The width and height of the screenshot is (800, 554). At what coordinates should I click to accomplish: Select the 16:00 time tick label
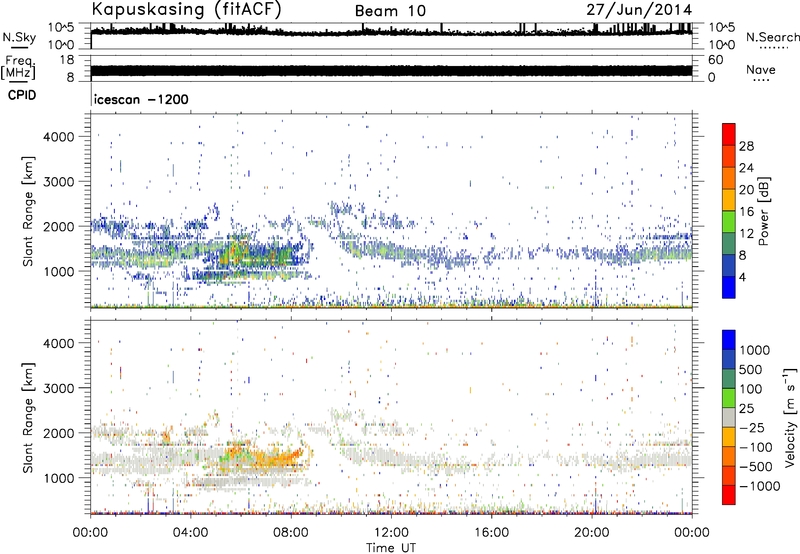pyautogui.click(x=491, y=533)
